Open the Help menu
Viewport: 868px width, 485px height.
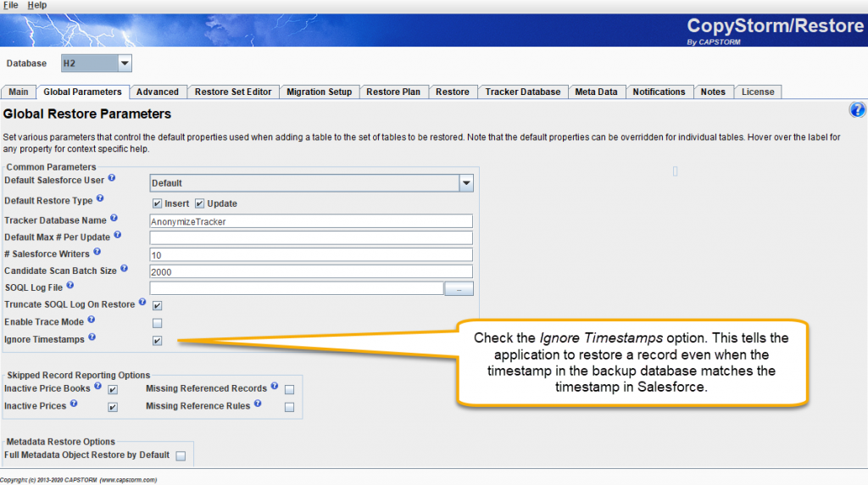(x=37, y=5)
